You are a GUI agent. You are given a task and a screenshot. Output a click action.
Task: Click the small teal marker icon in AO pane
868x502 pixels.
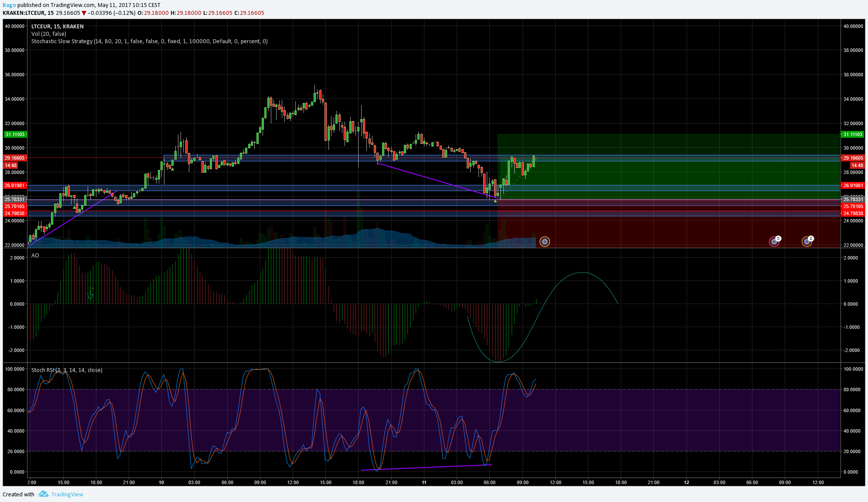click(91, 293)
